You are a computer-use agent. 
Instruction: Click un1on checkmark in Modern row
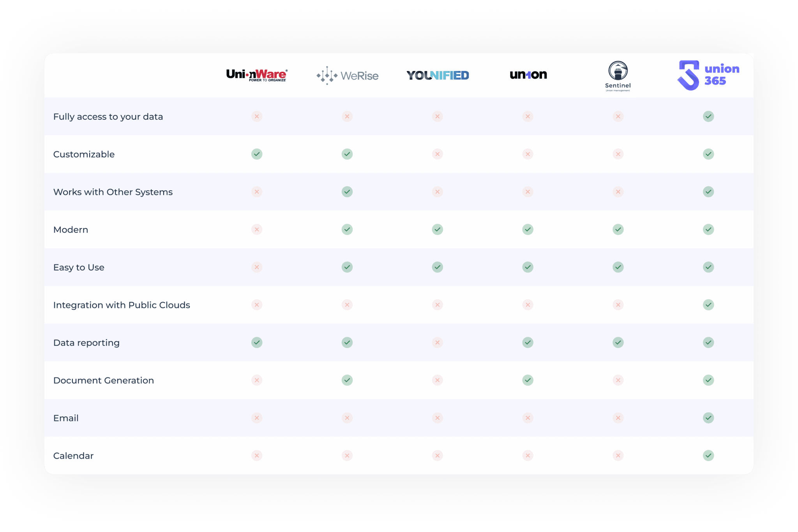pyautogui.click(x=528, y=230)
